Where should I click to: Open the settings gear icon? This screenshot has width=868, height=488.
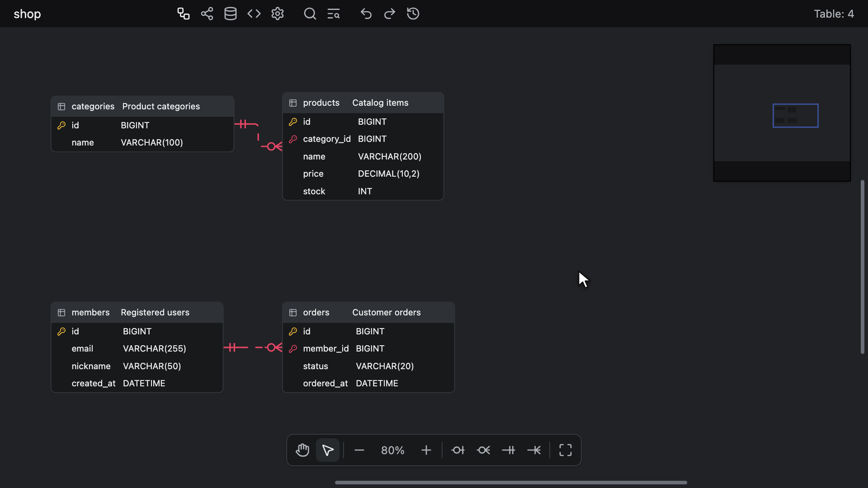[278, 14]
